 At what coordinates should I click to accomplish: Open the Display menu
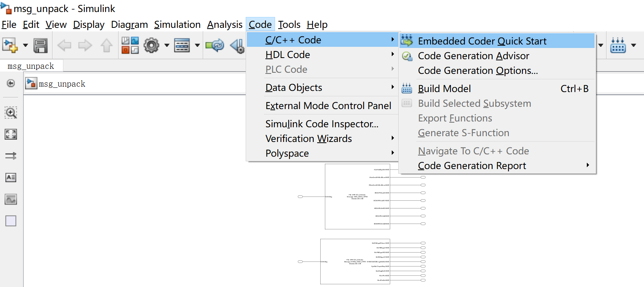(x=89, y=24)
